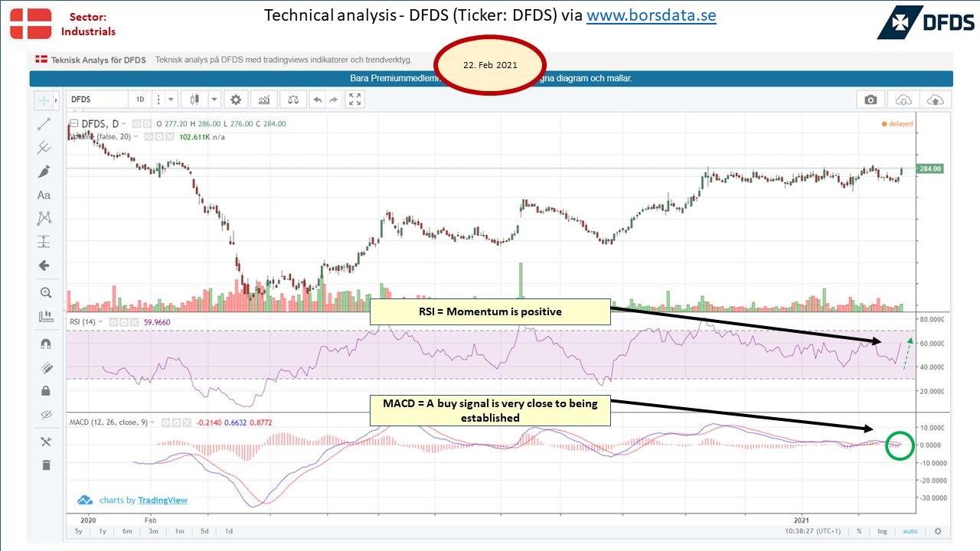Toggle lock all drawing tools

[x=44, y=391]
